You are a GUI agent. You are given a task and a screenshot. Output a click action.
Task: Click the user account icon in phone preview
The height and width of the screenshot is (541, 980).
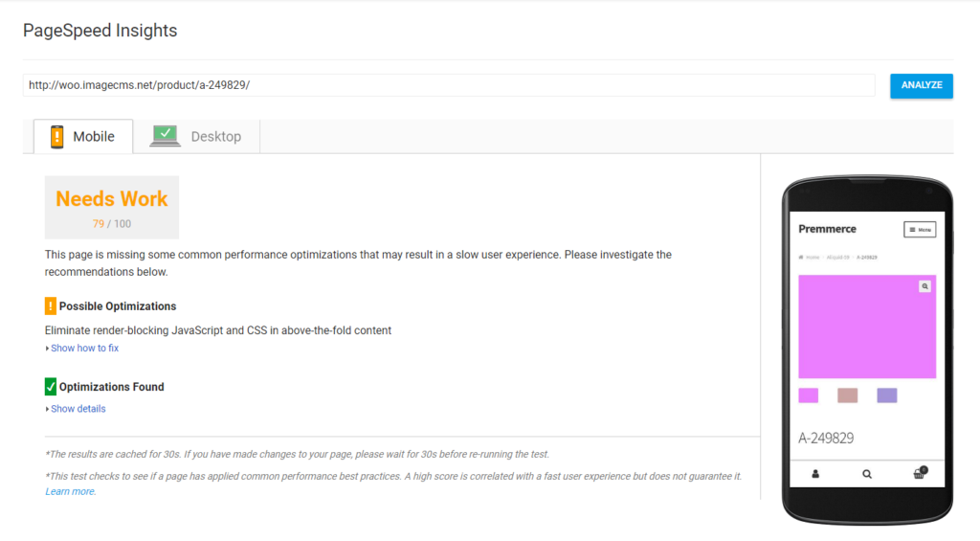815,474
